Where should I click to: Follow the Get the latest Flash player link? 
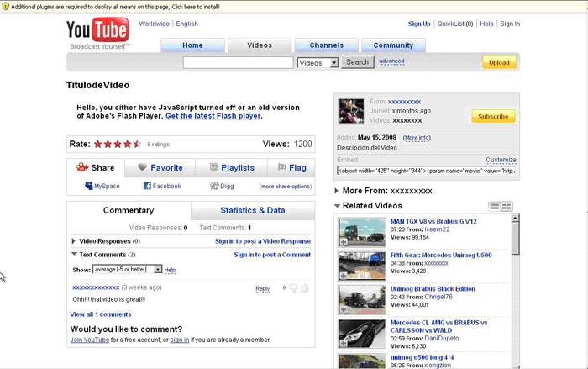click(x=213, y=116)
